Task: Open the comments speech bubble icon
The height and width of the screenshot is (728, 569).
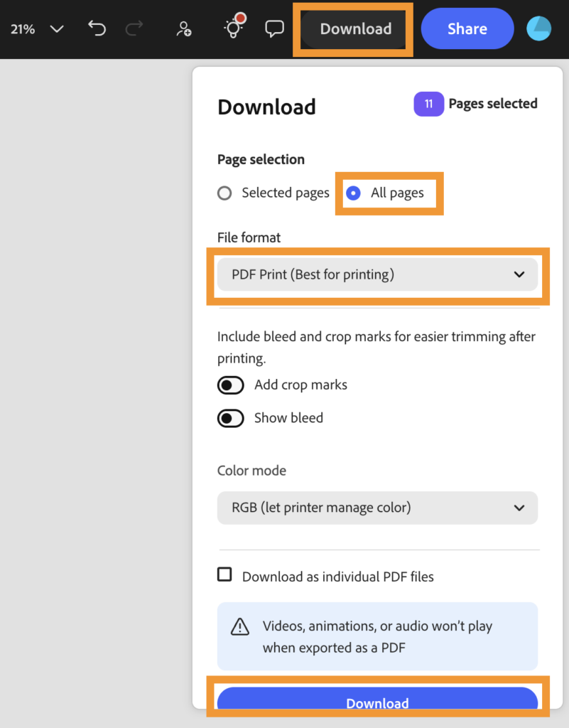Action: (x=274, y=29)
